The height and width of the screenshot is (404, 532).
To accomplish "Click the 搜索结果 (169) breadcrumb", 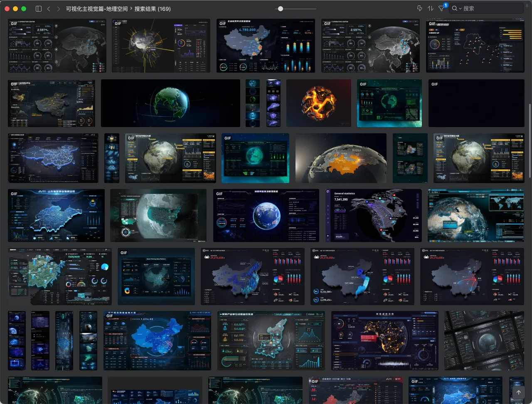I will click(153, 9).
